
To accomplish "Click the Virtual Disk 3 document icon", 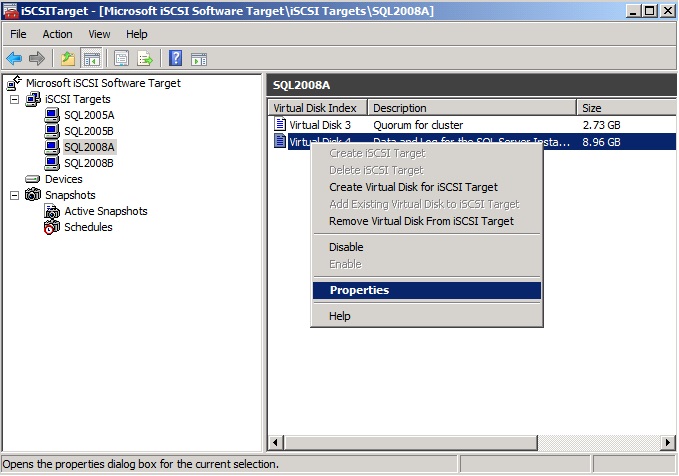I will click(280, 125).
